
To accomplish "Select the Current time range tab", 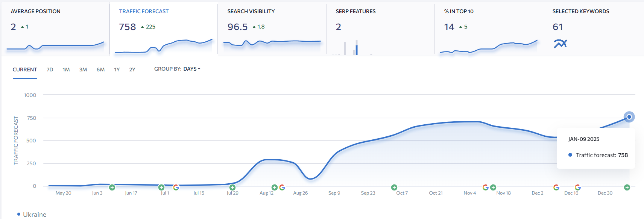I will pos(25,69).
